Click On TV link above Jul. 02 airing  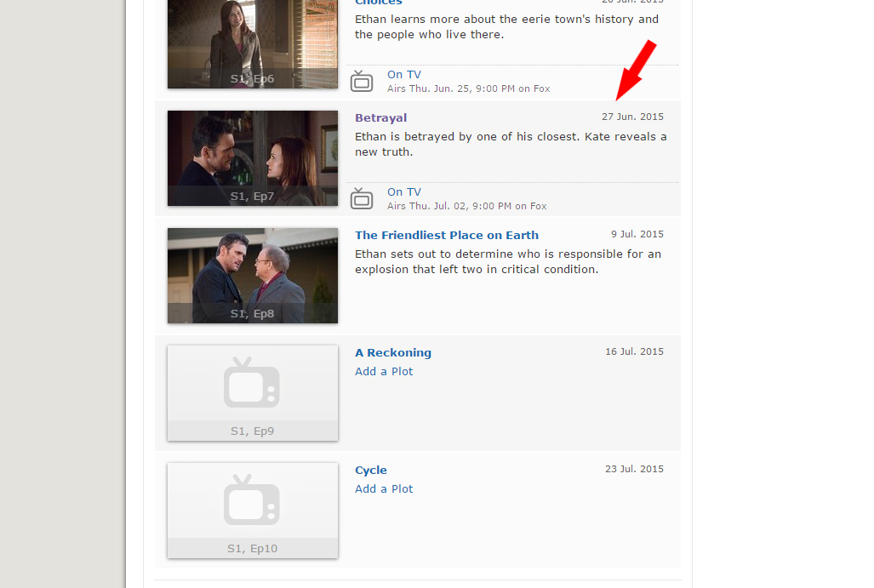click(403, 192)
